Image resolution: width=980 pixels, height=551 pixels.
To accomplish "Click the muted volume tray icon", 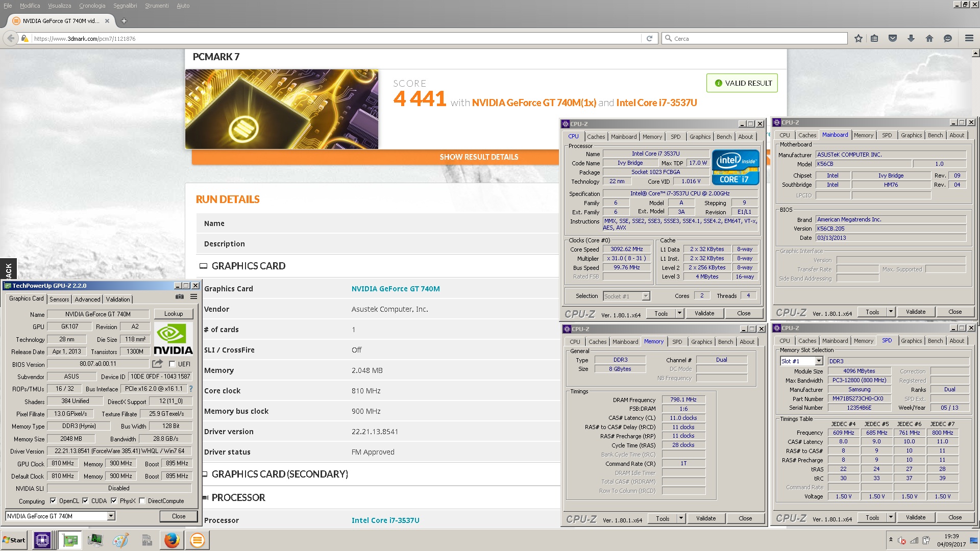I will coord(902,541).
